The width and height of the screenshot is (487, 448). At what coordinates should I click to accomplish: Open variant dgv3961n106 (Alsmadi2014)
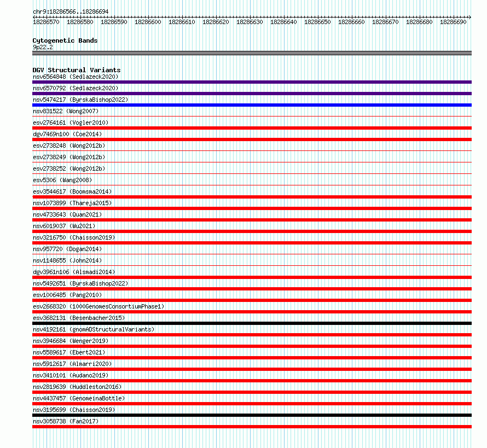click(74, 272)
